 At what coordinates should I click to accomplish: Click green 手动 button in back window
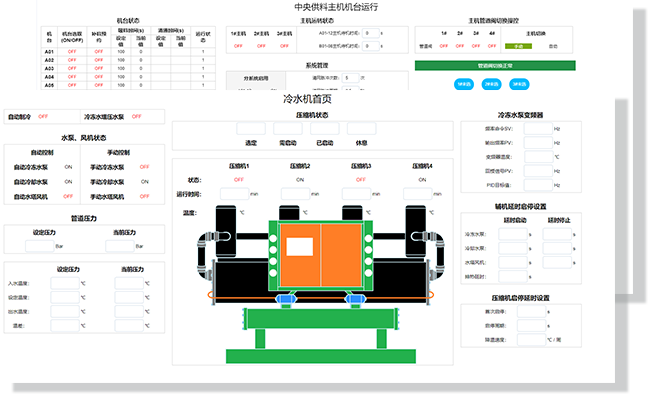click(x=518, y=46)
